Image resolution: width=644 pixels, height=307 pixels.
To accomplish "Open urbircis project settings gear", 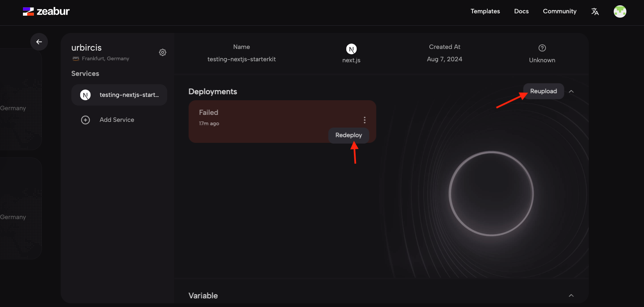I will point(163,52).
